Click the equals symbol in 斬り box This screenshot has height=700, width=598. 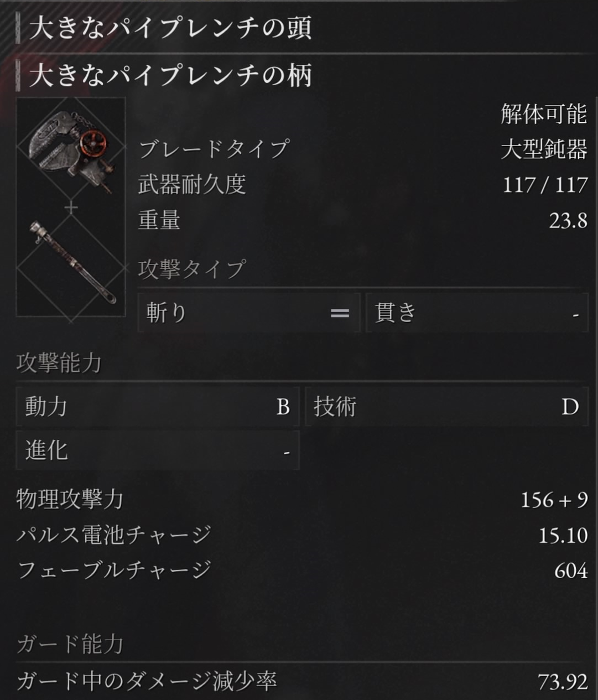[340, 313]
